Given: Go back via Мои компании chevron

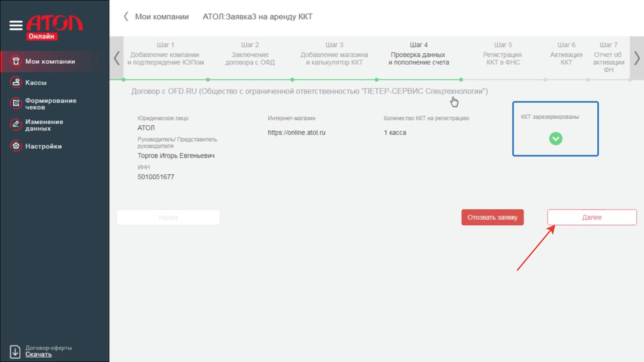Looking at the screenshot, I should 126,16.
